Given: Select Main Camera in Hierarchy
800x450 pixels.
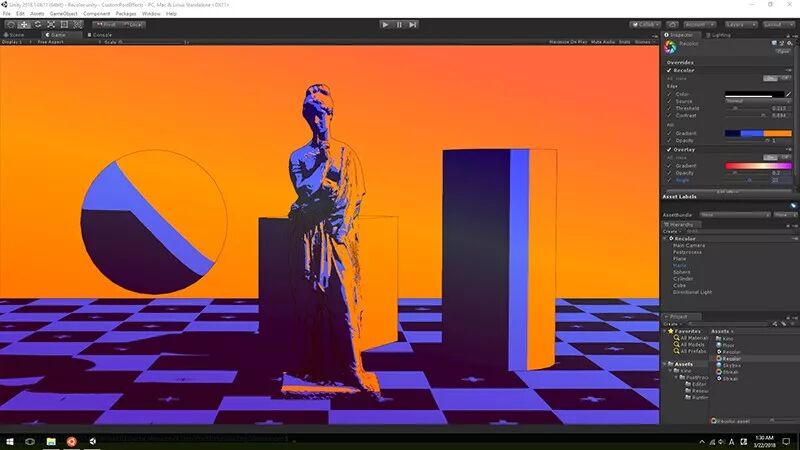Looking at the screenshot, I should tap(689, 246).
